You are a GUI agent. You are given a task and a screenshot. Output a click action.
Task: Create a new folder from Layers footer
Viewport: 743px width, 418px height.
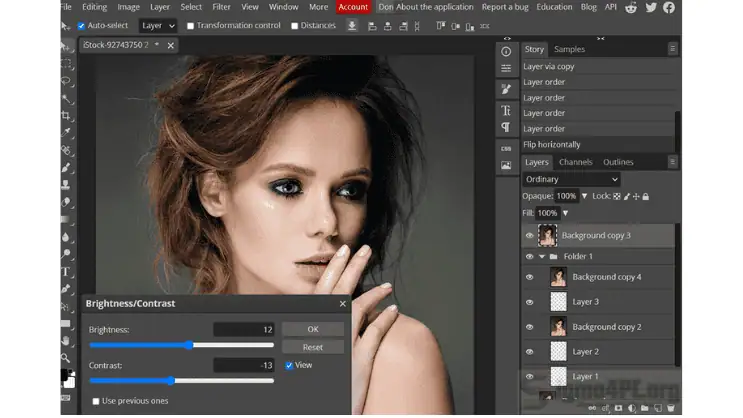pos(644,408)
